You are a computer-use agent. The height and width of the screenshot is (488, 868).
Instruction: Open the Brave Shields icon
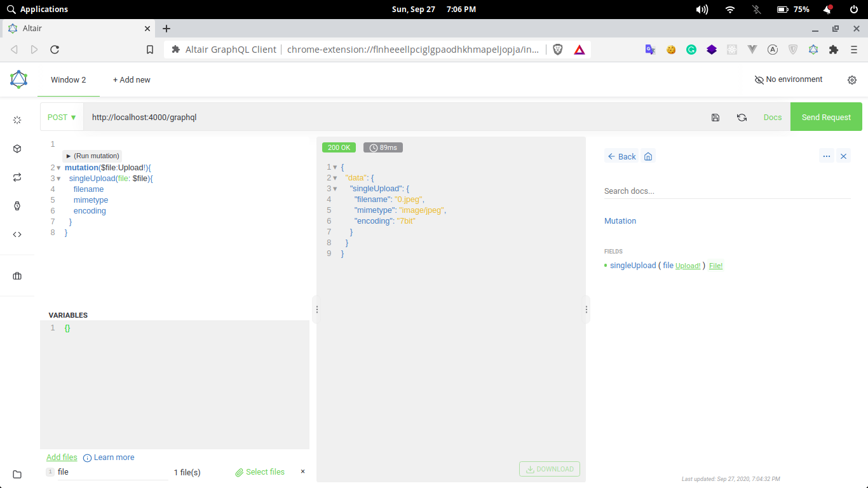pyautogui.click(x=557, y=49)
